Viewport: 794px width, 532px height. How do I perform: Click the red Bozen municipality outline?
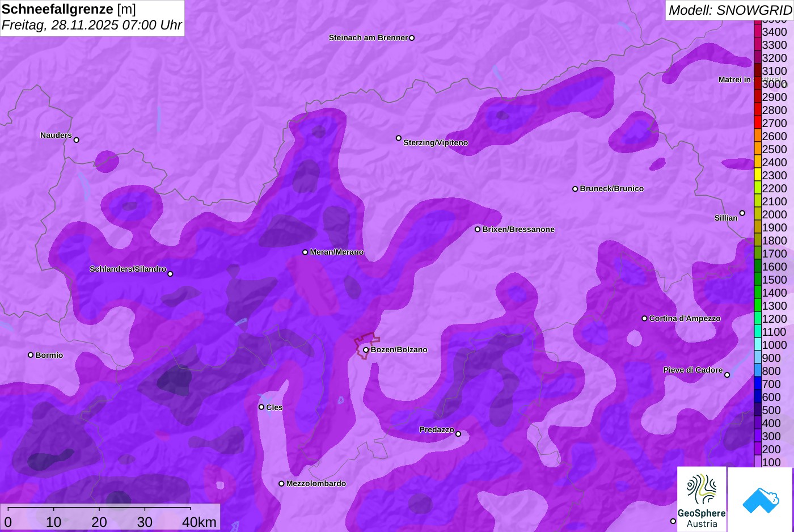(x=367, y=345)
